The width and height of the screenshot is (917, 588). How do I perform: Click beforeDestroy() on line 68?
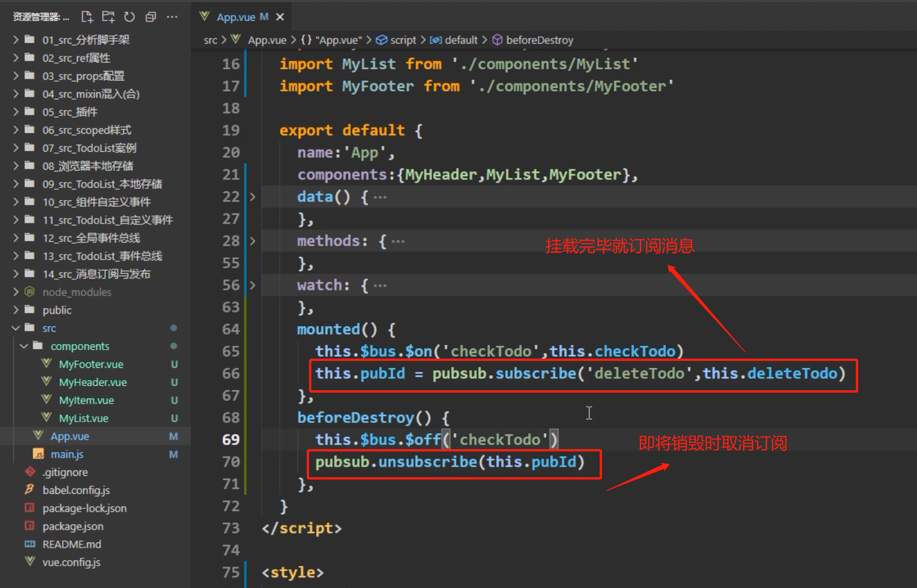pyautogui.click(x=364, y=417)
